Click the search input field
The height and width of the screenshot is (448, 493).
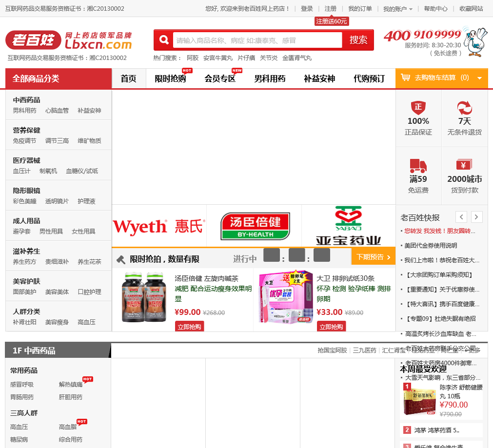point(257,40)
